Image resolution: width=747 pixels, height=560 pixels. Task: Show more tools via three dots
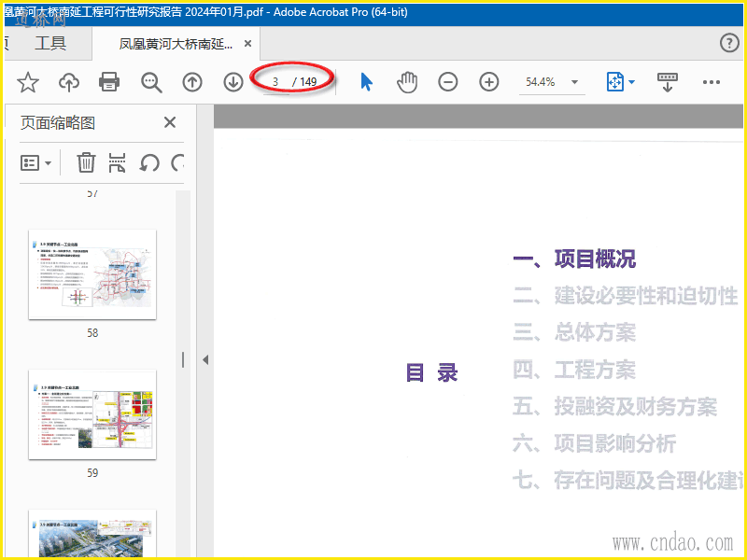pyautogui.click(x=712, y=82)
